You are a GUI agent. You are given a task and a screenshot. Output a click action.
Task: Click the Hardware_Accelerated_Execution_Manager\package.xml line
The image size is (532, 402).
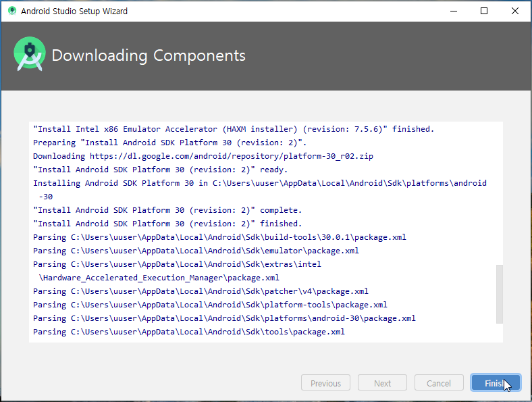click(159, 278)
